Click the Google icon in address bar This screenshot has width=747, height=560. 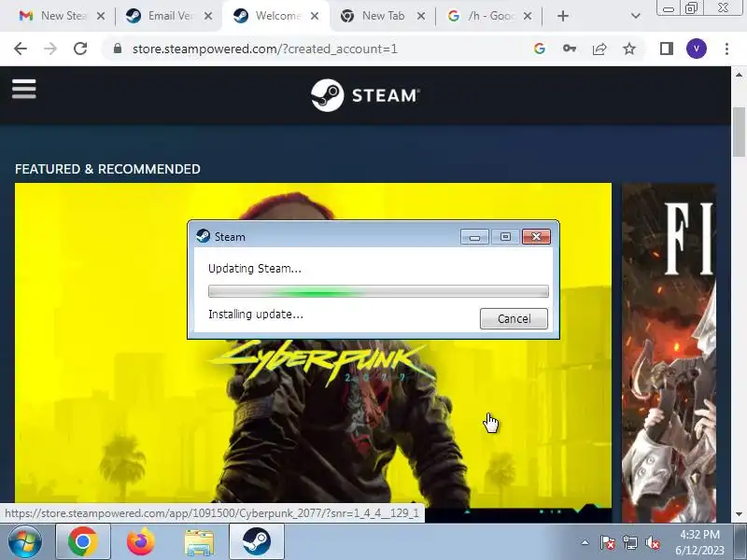[540, 49]
